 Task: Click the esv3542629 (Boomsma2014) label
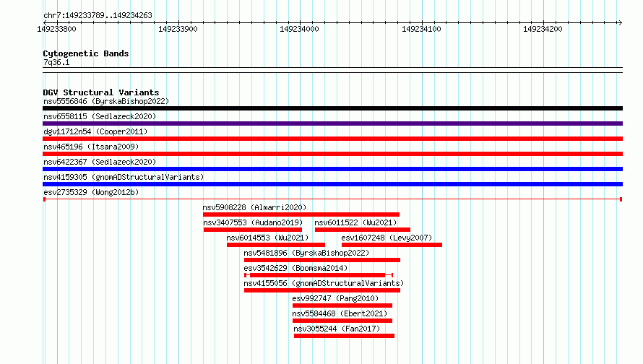pyautogui.click(x=295, y=268)
